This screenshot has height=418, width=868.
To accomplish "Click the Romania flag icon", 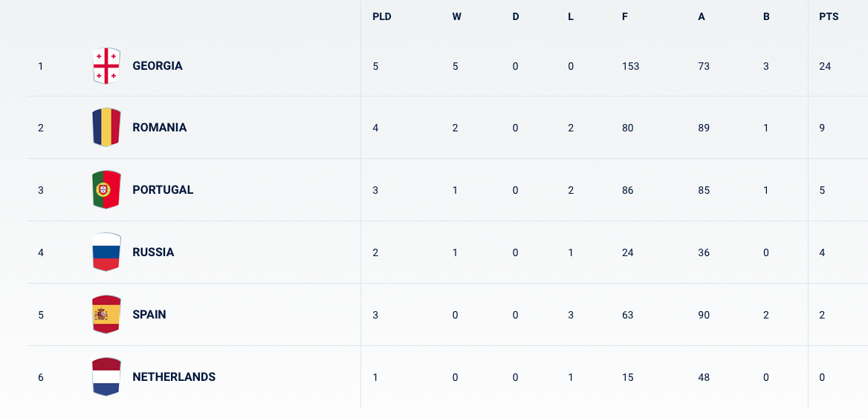I will tap(106, 128).
